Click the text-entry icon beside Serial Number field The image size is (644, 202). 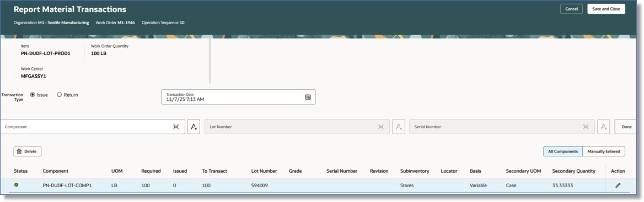[x=603, y=127]
